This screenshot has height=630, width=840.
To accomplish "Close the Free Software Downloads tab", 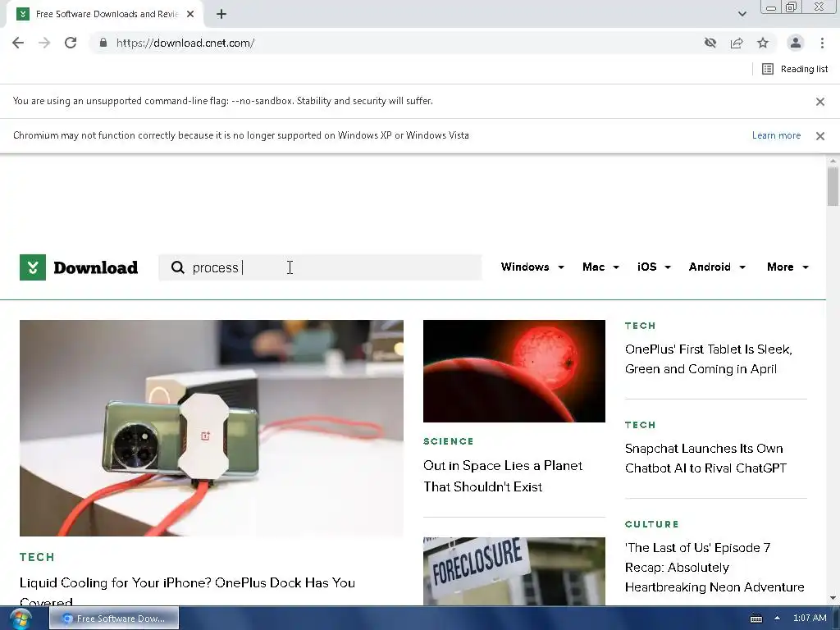I will coord(190,14).
